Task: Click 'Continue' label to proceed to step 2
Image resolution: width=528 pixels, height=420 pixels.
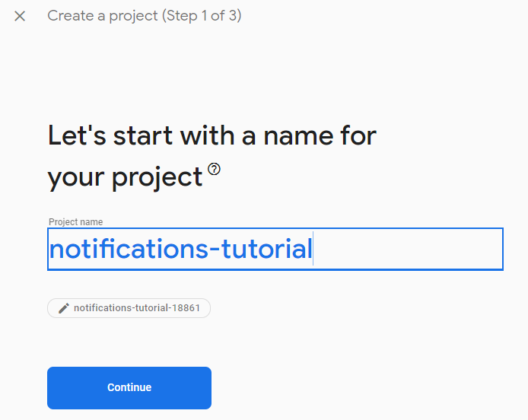Action: (x=129, y=388)
